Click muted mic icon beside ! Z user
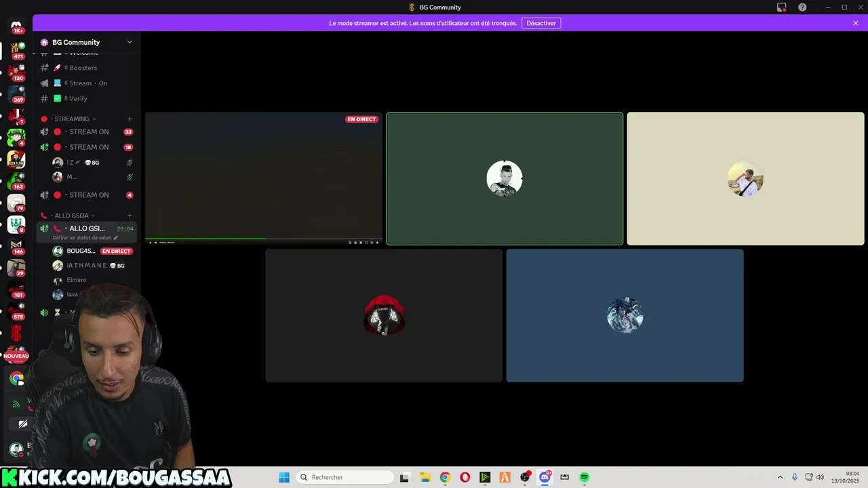The height and width of the screenshot is (488, 868). [130, 163]
